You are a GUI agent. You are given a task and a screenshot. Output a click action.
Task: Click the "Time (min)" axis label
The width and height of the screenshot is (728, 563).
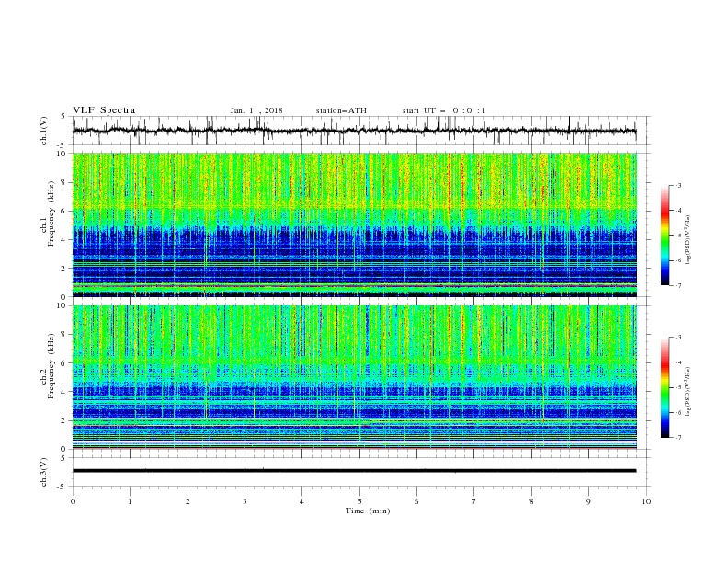pos(368,511)
